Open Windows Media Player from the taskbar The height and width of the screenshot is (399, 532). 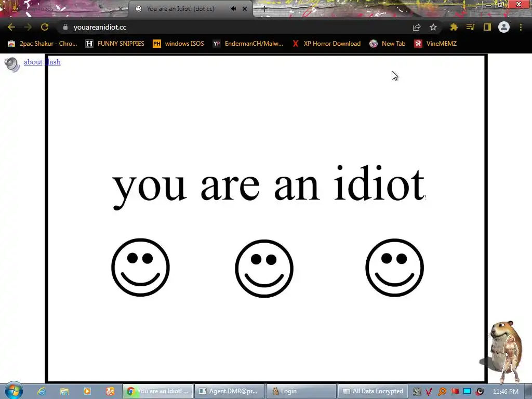87,391
